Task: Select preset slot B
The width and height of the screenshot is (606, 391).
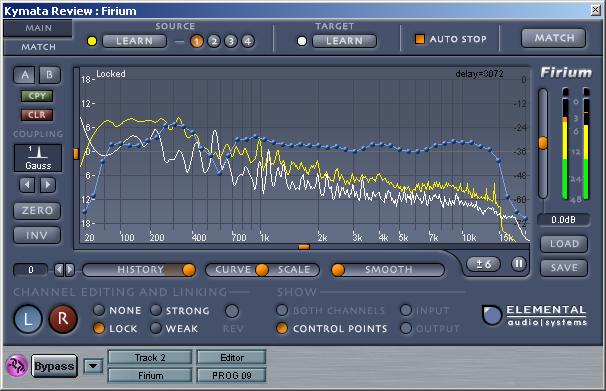Action: [49, 75]
